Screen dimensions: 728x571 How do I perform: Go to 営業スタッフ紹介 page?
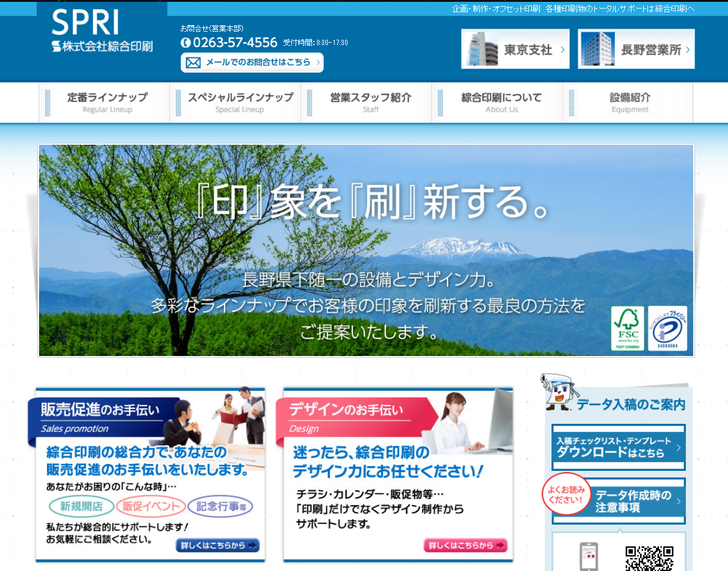[x=370, y=103]
